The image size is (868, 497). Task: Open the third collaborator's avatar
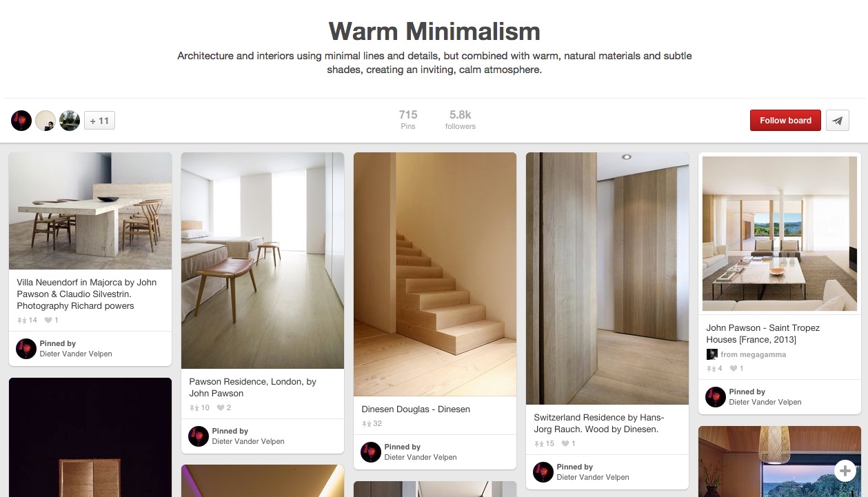point(70,121)
